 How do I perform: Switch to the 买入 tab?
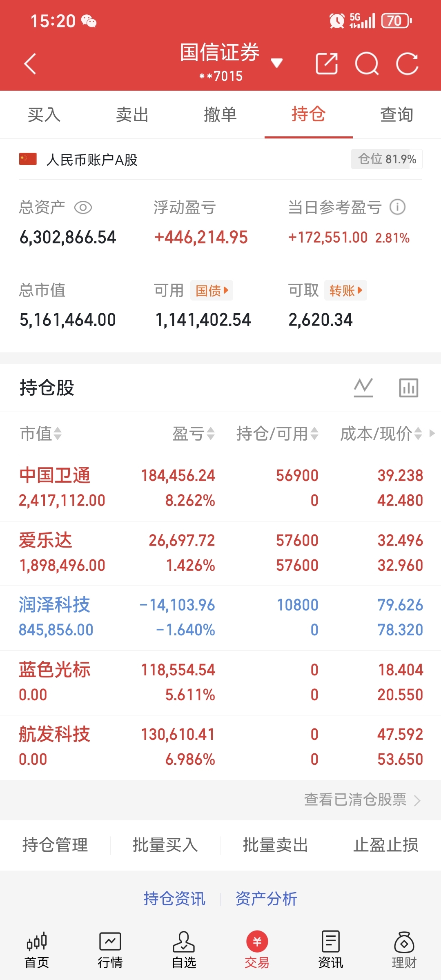[x=44, y=115]
